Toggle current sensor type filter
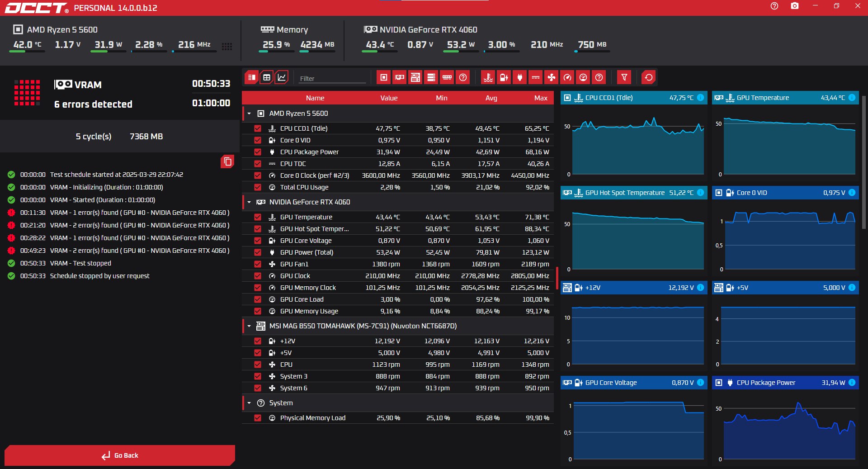Image resolution: width=868 pixels, height=469 pixels. (536, 77)
